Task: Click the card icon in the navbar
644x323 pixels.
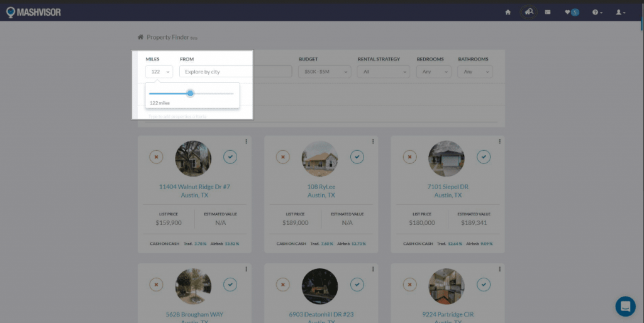Action: point(548,12)
